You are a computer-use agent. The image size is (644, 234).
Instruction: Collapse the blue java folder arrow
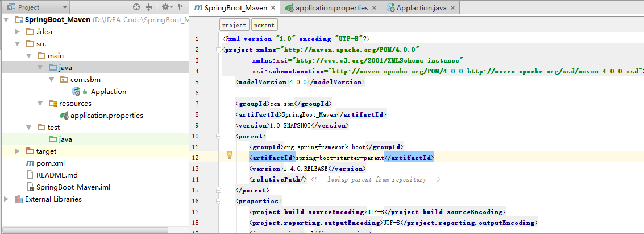point(40,67)
